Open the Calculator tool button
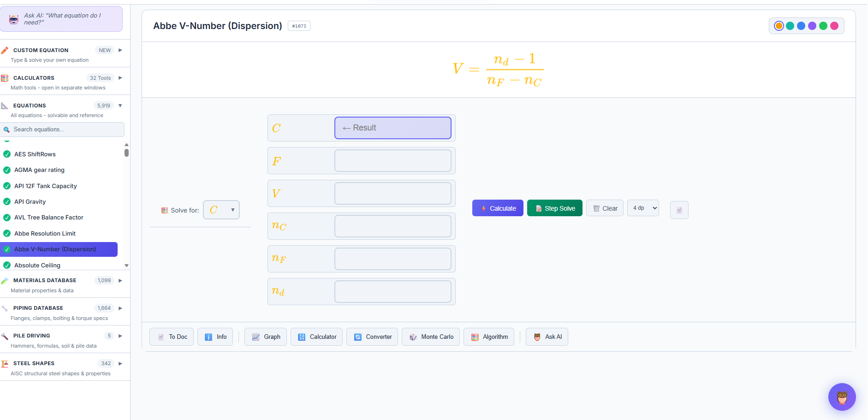868x420 pixels. 316,337
